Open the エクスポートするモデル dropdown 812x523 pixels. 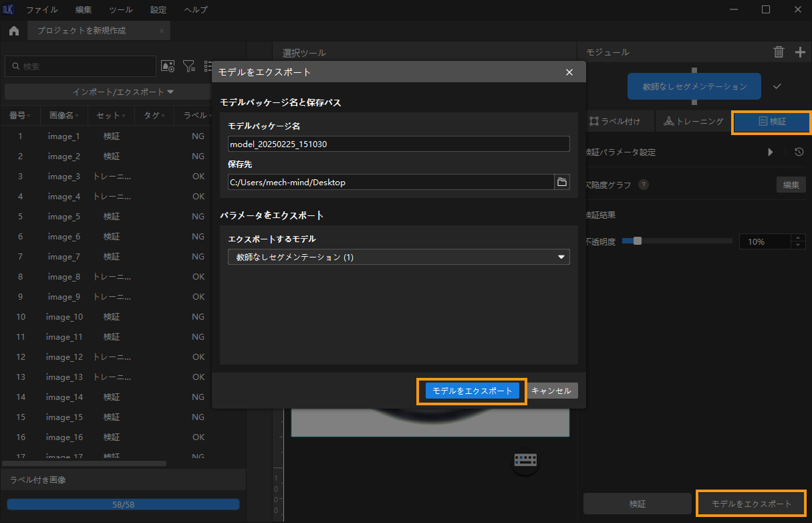[398, 257]
